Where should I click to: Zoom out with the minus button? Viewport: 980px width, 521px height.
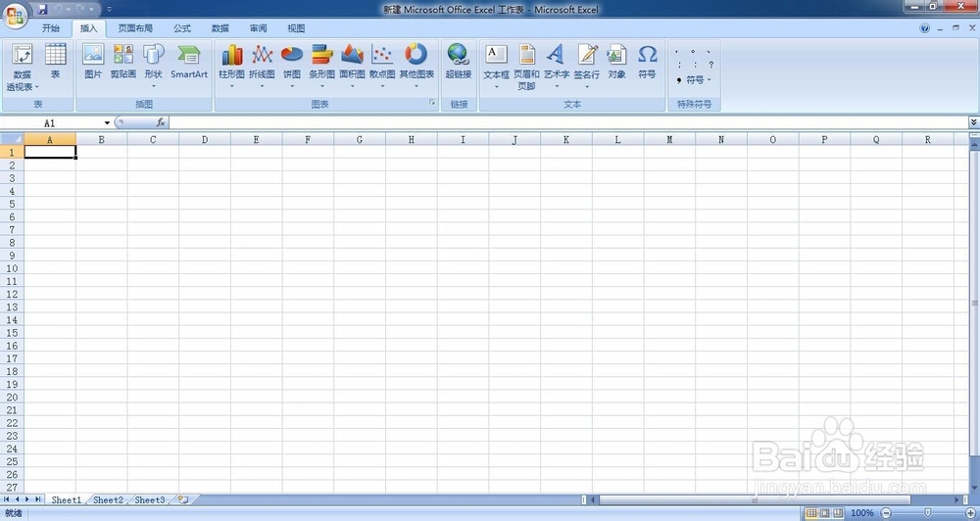(x=886, y=513)
